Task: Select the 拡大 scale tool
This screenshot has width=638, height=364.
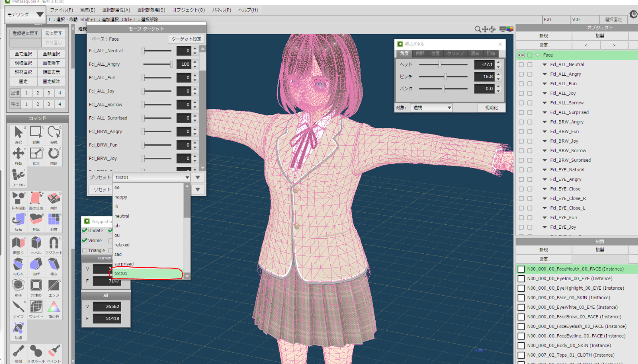Action: [x=36, y=156]
